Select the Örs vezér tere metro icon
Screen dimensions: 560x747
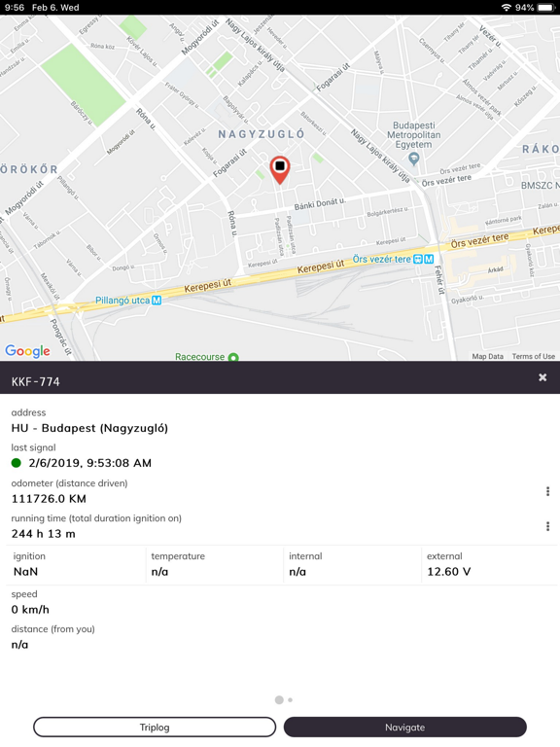pos(429,259)
